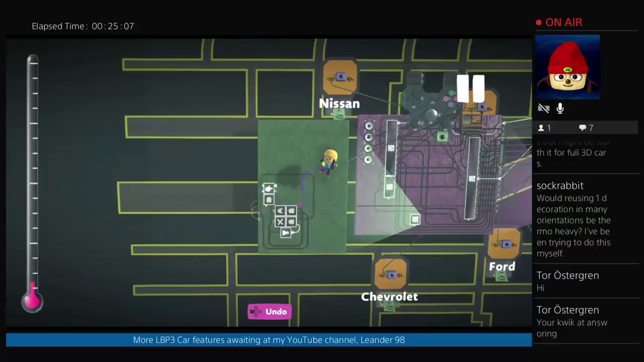Toggle the microphone icon under the avatar
The image size is (644, 362).
(560, 108)
